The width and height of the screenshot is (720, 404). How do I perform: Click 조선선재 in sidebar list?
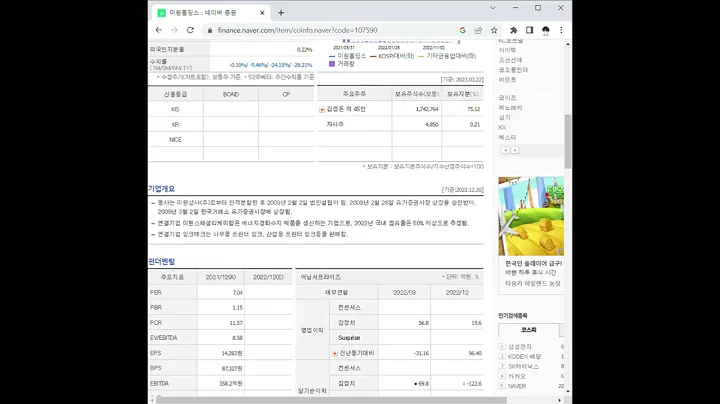(510, 60)
